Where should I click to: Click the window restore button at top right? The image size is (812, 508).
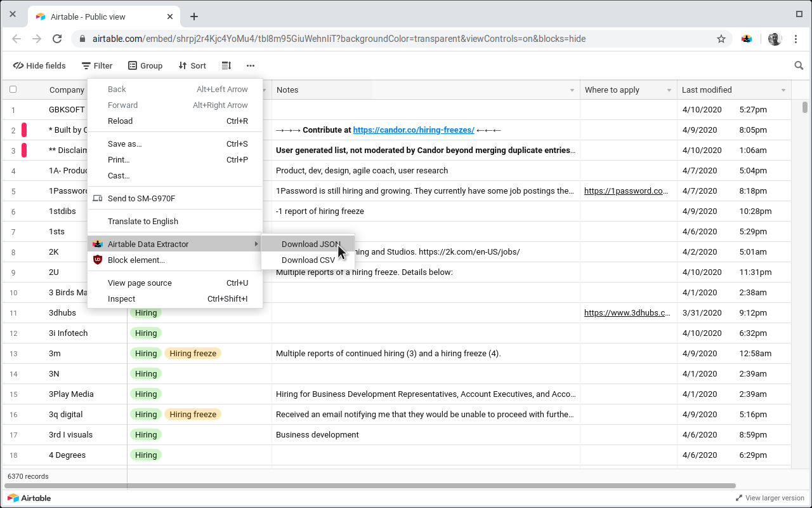click(x=799, y=13)
